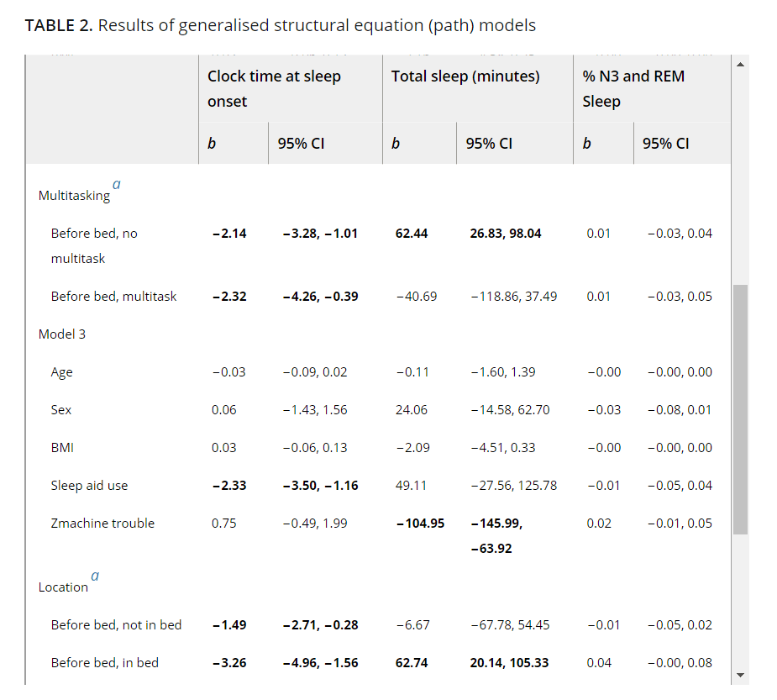Select the 'Model 3' row label
777x700 pixels.
(x=62, y=334)
